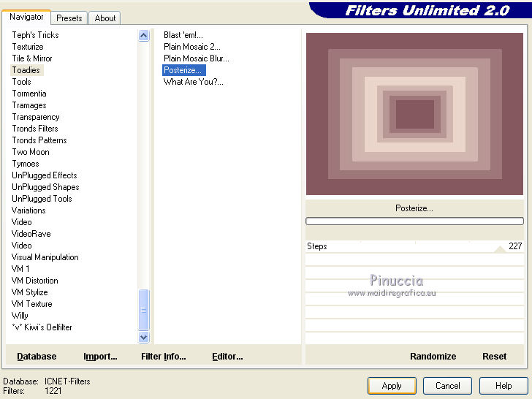Grab the category list scrollbar thumb
This screenshot has width=532, height=399.
[144, 309]
